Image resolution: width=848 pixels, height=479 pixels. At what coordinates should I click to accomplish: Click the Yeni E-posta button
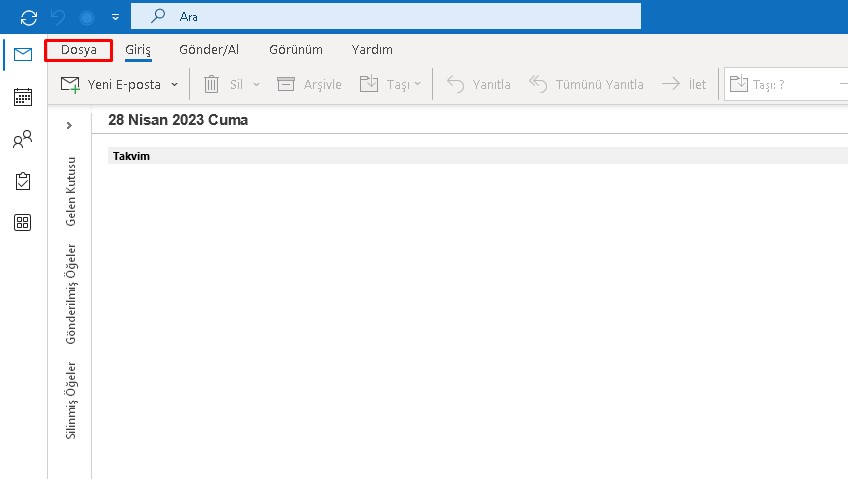tap(111, 85)
